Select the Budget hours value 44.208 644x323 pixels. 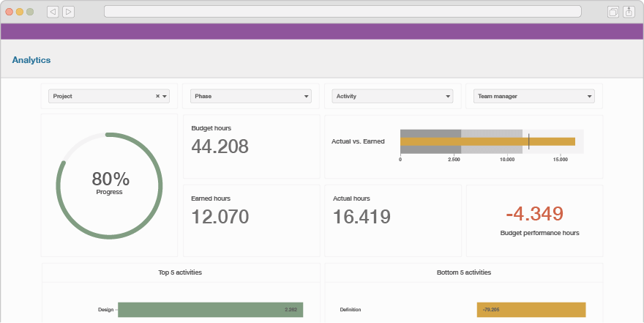pyautogui.click(x=220, y=146)
